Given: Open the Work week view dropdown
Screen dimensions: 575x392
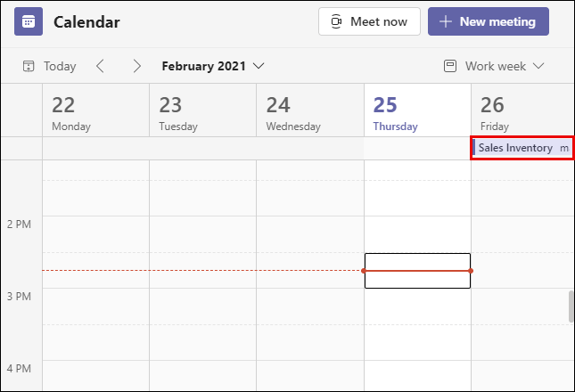Looking at the screenshot, I should tap(538, 66).
